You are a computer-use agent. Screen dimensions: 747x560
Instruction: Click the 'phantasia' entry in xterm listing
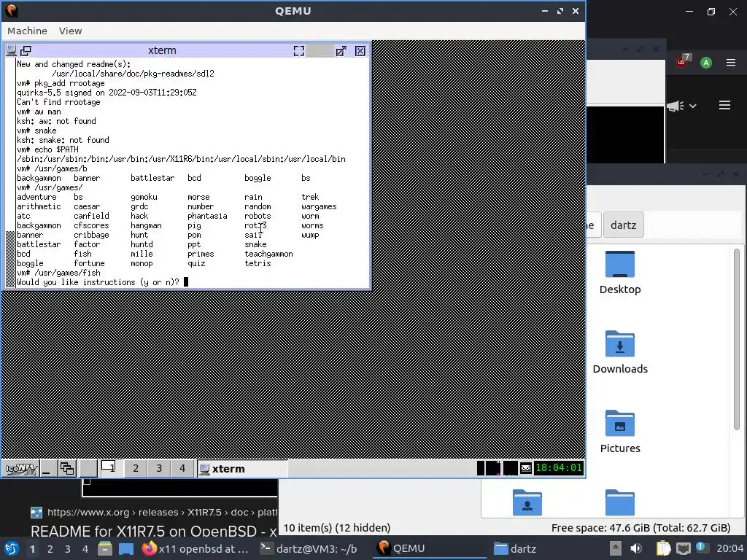tap(207, 216)
